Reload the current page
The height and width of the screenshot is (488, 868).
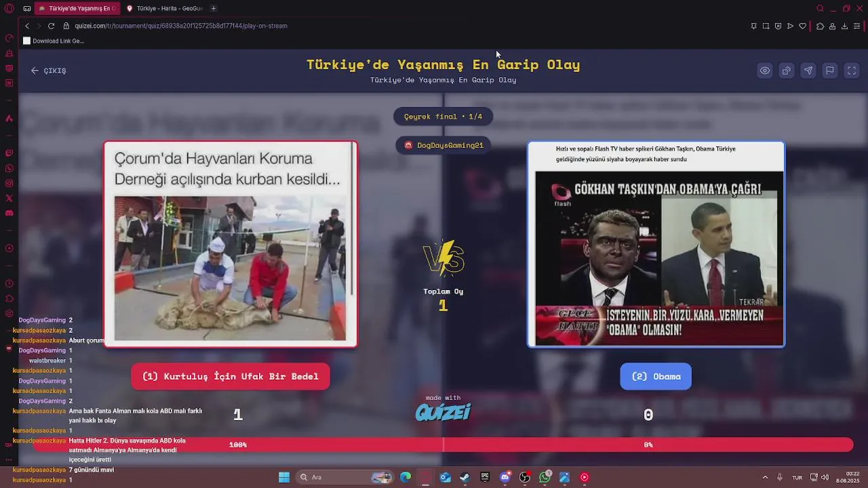click(51, 26)
